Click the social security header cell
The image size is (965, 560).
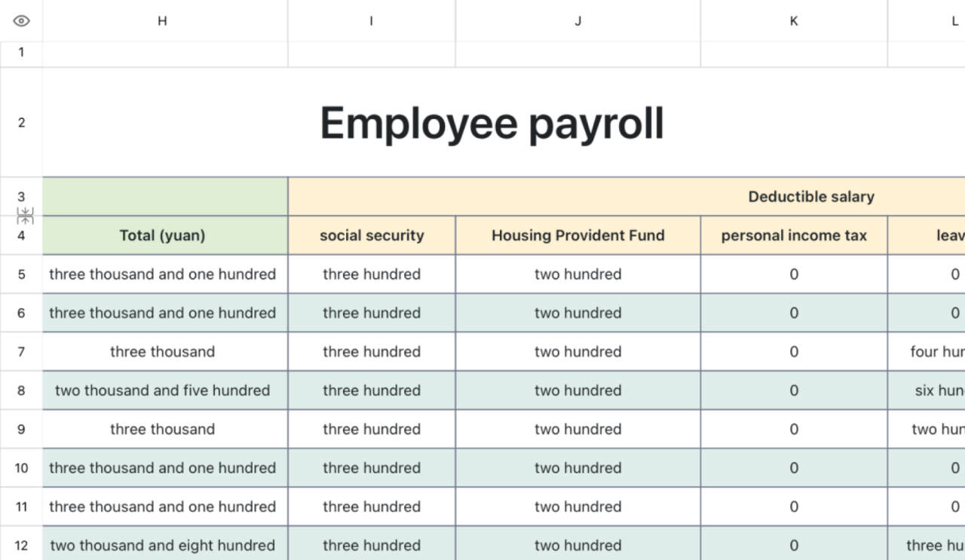click(372, 235)
